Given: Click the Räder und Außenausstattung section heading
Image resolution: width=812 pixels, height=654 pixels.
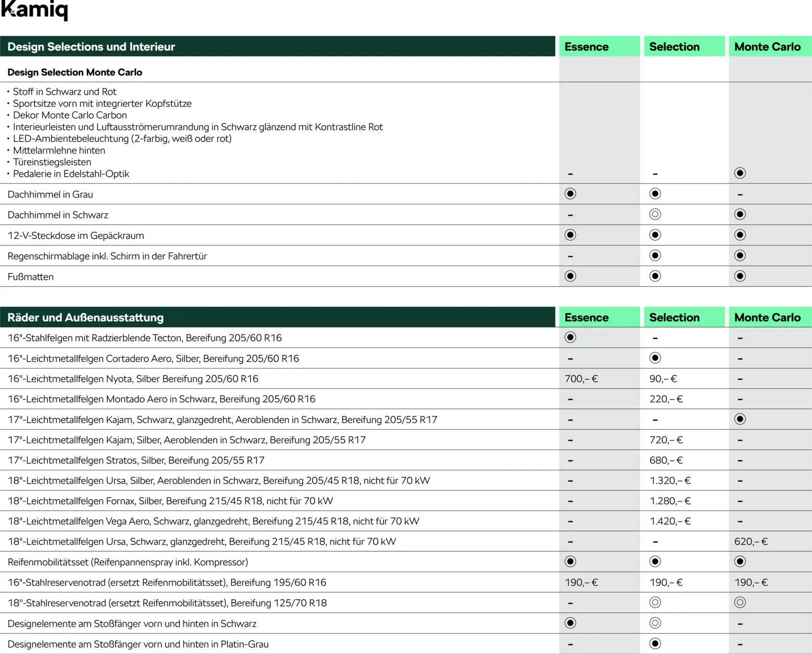Looking at the screenshot, I should [85, 318].
